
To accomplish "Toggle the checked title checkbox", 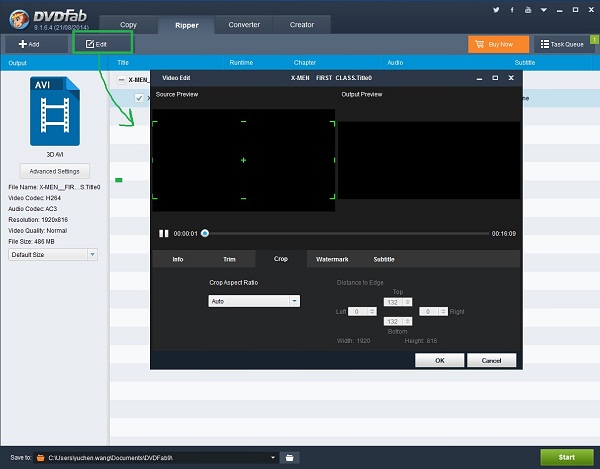I will click(x=139, y=98).
